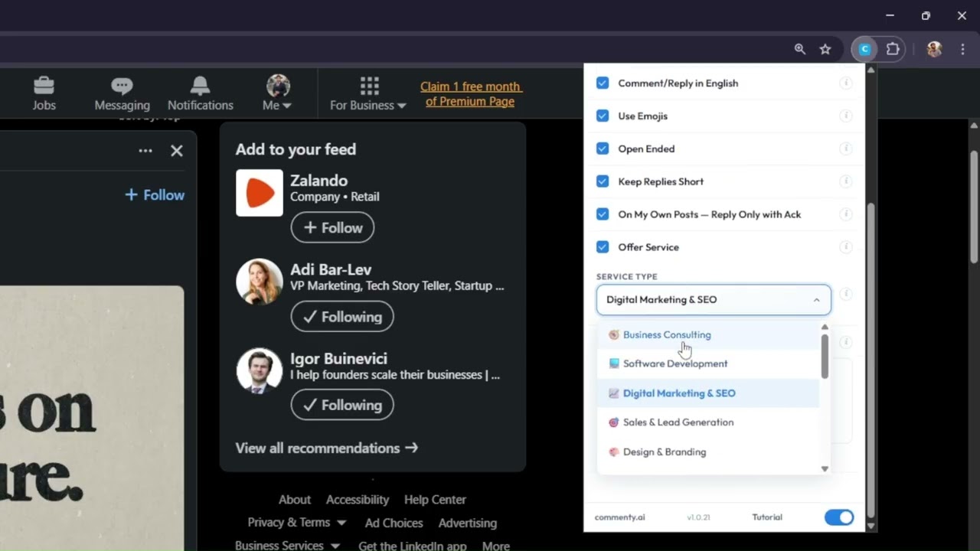Image resolution: width=980 pixels, height=551 pixels.
Task: Open the About footer link
Action: [x=295, y=499]
